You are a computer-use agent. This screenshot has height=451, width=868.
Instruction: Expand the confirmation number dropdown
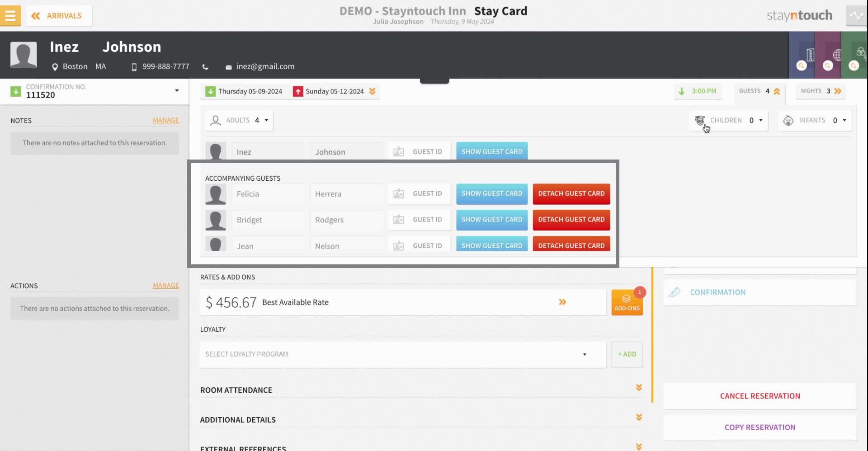[x=177, y=90]
